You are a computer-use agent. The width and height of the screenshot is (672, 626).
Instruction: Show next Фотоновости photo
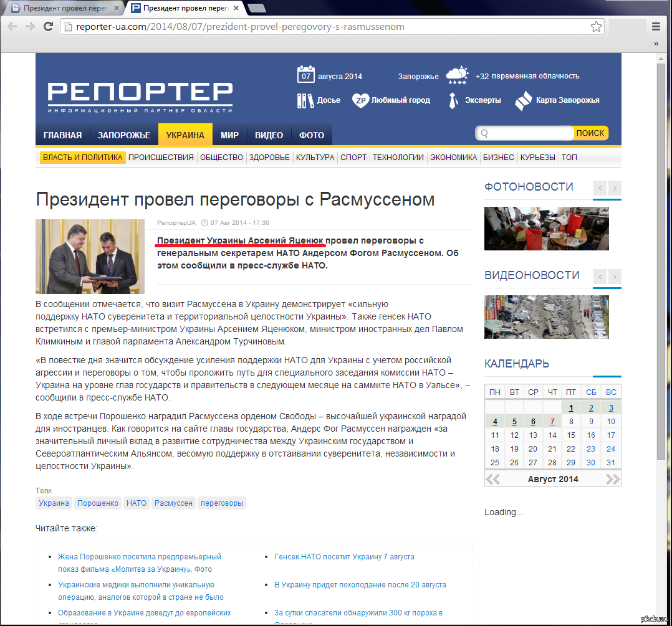click(615, 187)
